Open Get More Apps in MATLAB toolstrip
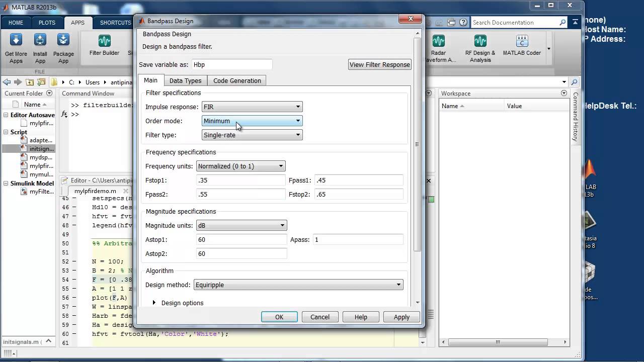 coord(16,48)
